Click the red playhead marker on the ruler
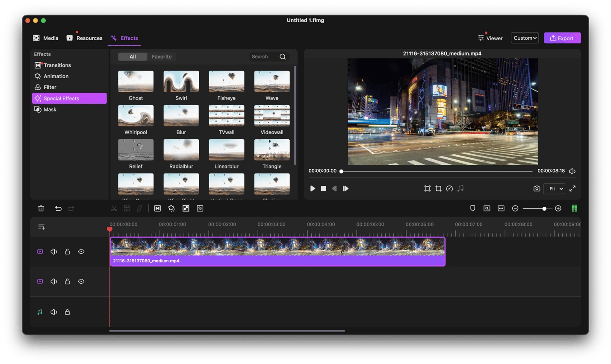Viewport: 611px width, 364px height. pyautogui.click(x=109, y=230)
